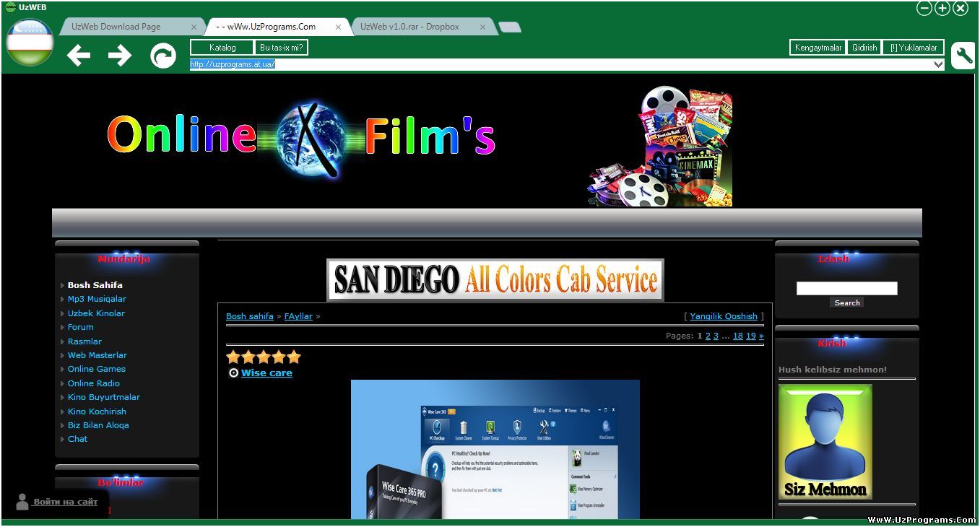
Task: Go to page 19 in pagination
Action: click(751, 336)
